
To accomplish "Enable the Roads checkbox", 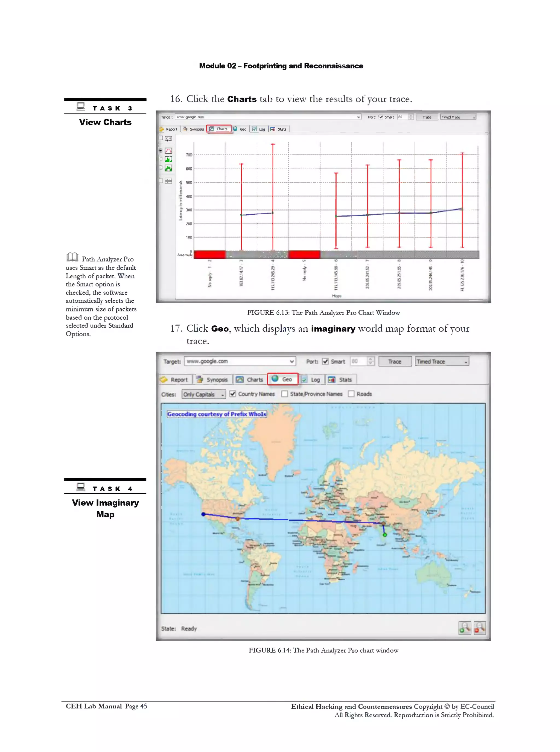I will [x=351, y=394].
